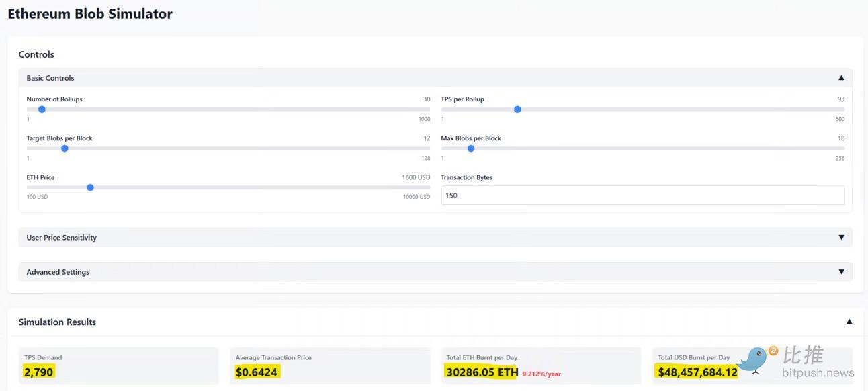
Task: Click the 9.212%/year burn rate text
Action: point(541,374)
